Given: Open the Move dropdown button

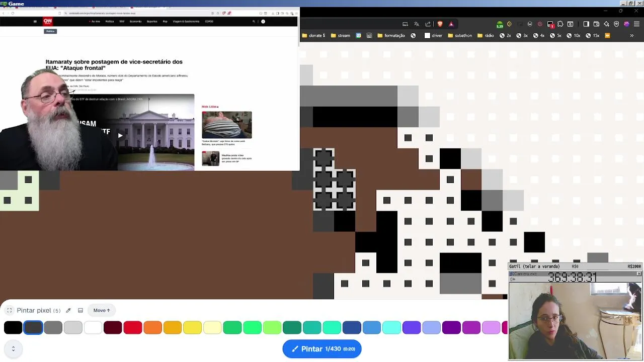Looking at the screenshot, I should (102, 310).
